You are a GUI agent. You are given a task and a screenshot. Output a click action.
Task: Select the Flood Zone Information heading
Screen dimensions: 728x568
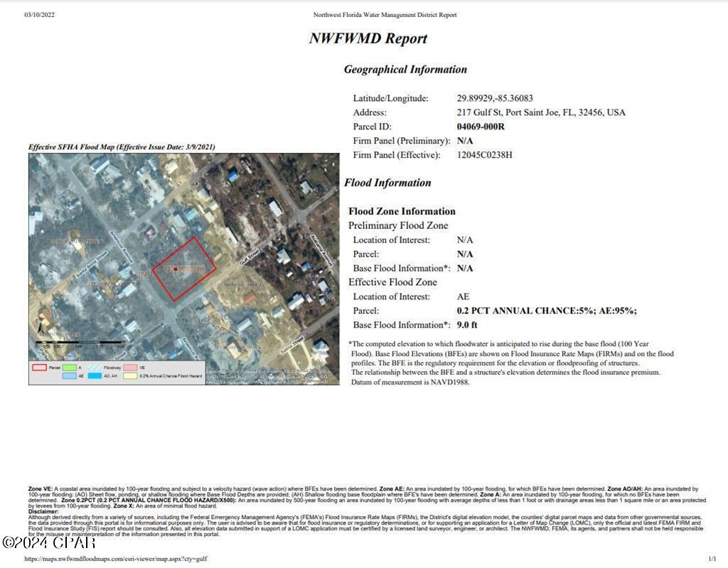coord(402,211)
